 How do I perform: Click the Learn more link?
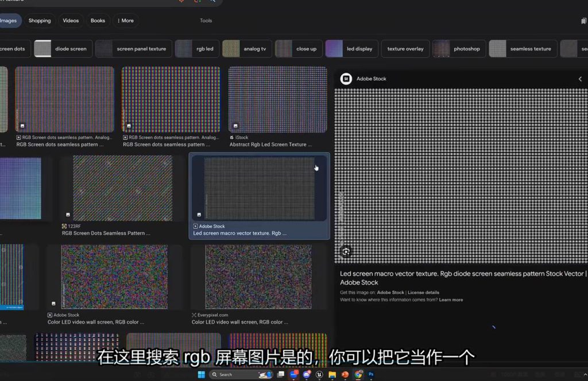click(451, 300)
